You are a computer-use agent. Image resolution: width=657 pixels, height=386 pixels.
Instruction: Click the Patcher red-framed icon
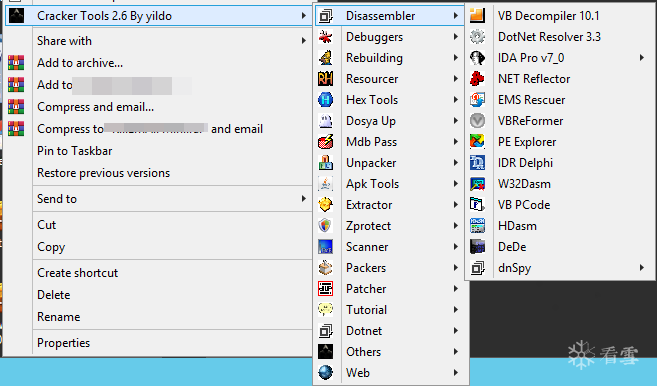[326, 288]
